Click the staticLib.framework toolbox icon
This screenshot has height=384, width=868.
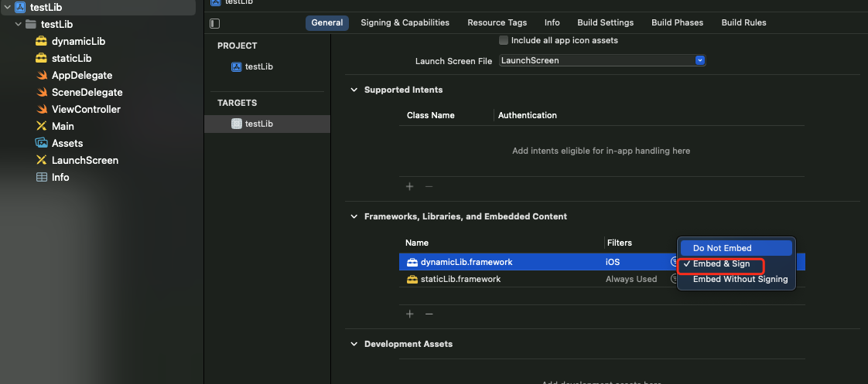pos(412,279)
